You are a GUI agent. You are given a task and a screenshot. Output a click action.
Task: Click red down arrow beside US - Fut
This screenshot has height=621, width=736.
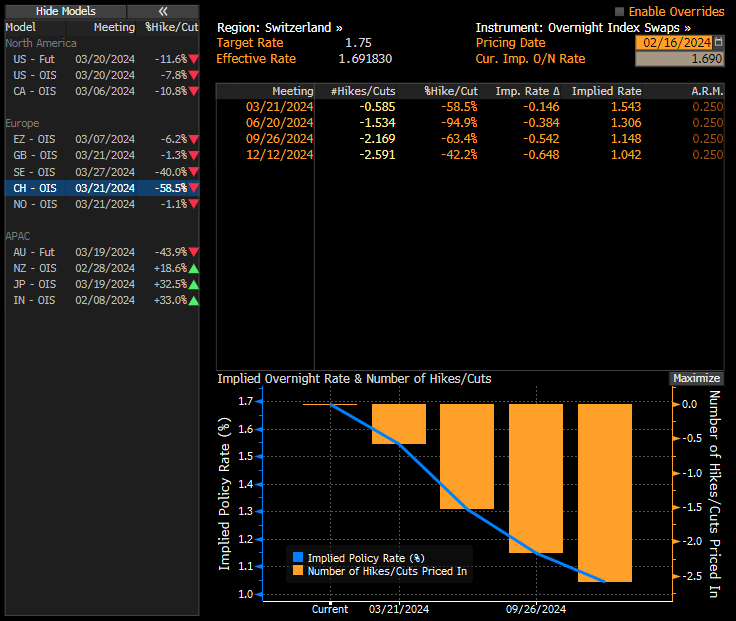point(193,59)
